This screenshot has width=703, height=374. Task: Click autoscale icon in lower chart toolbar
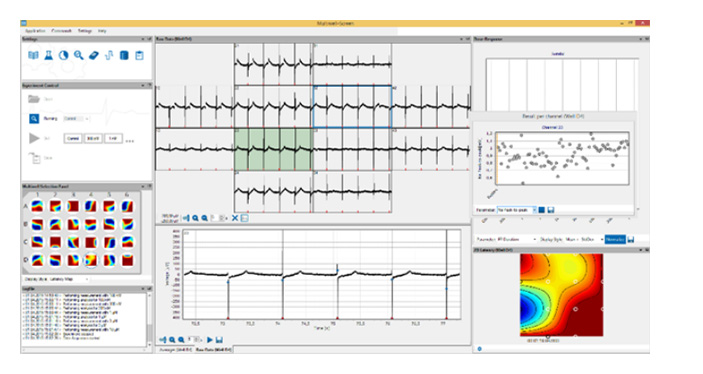[x=163, y=340]
